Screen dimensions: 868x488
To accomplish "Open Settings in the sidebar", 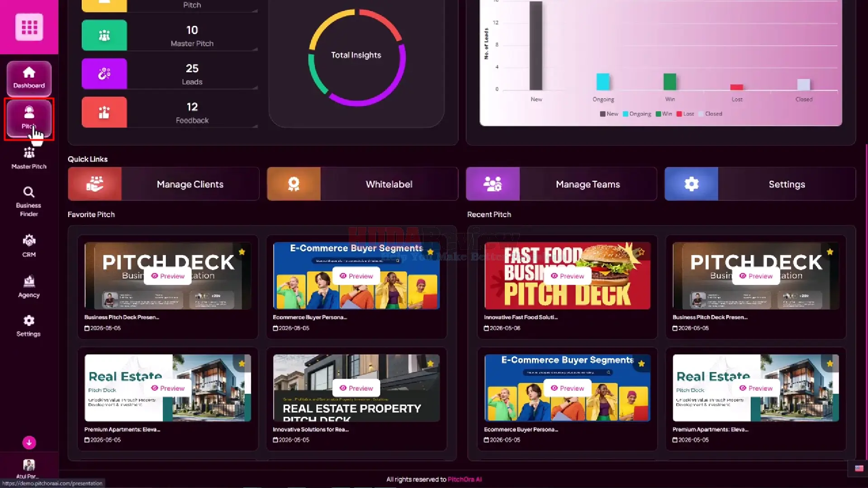I will click(x=29, y=326).
